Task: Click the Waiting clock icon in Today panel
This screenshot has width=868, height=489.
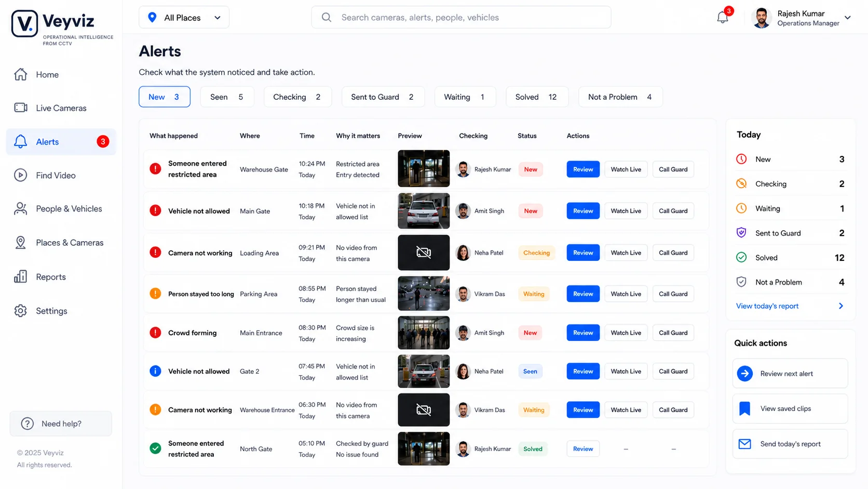Action: click(x=741, y=208)
